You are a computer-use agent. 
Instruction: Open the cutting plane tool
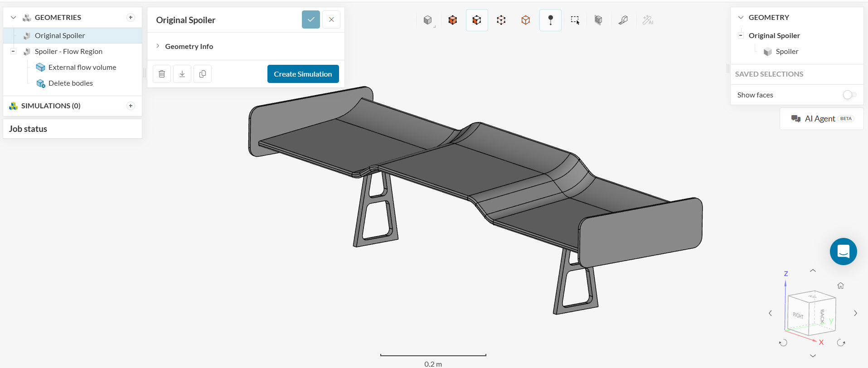coord(598,20)
